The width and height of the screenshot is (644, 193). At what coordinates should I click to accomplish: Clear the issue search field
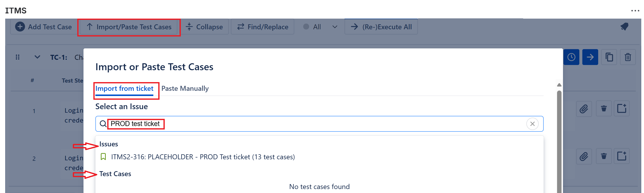tap(532, 124)
